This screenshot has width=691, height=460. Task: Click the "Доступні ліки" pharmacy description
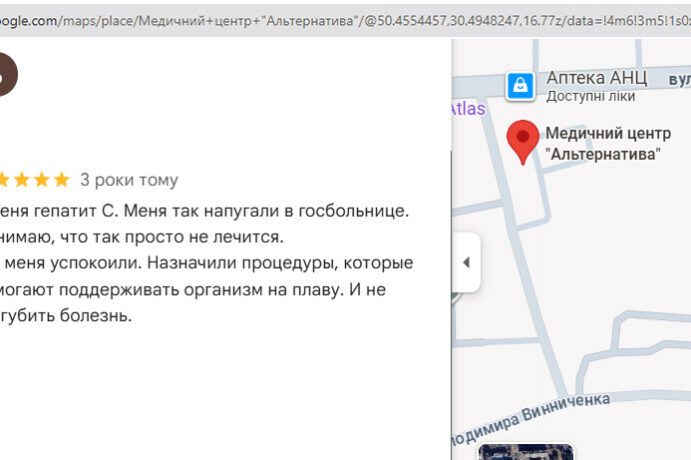coord(590,96)
